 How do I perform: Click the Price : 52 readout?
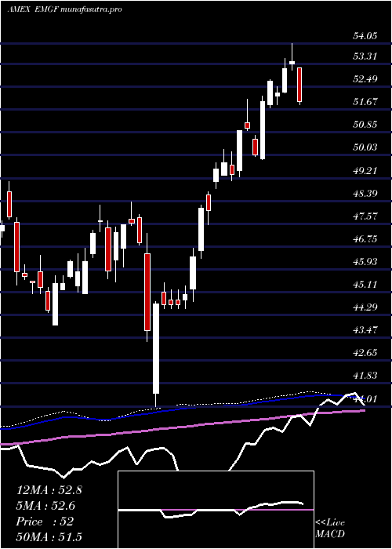pyautogui.click(x=45, y=522)
